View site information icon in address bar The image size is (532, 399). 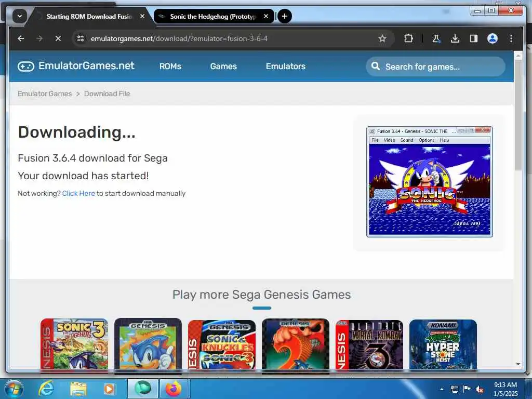(x=81, y=38)
